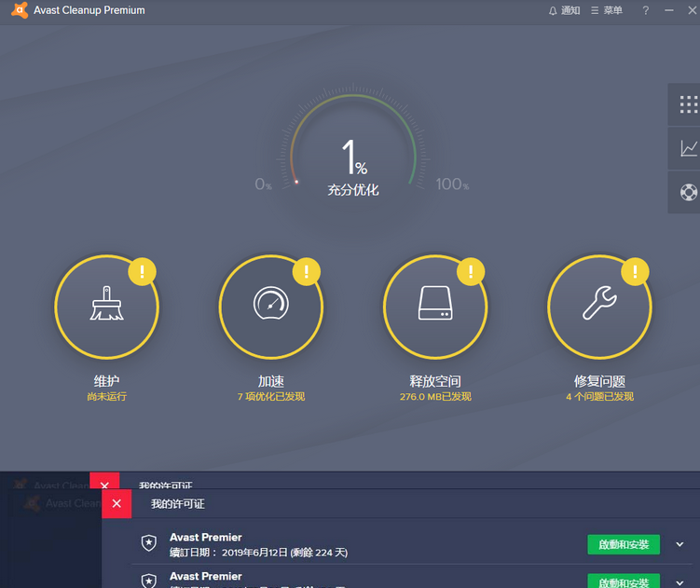Viewport: 700px width, 588px height.
Task: Minimize the Avast Cleanup window
Action: point(668,10)
